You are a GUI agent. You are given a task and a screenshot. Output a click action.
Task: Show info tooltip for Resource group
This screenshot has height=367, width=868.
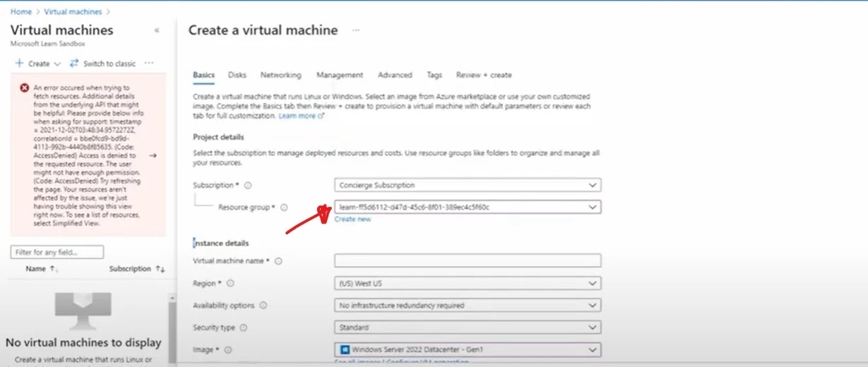[x=284, y=207]
